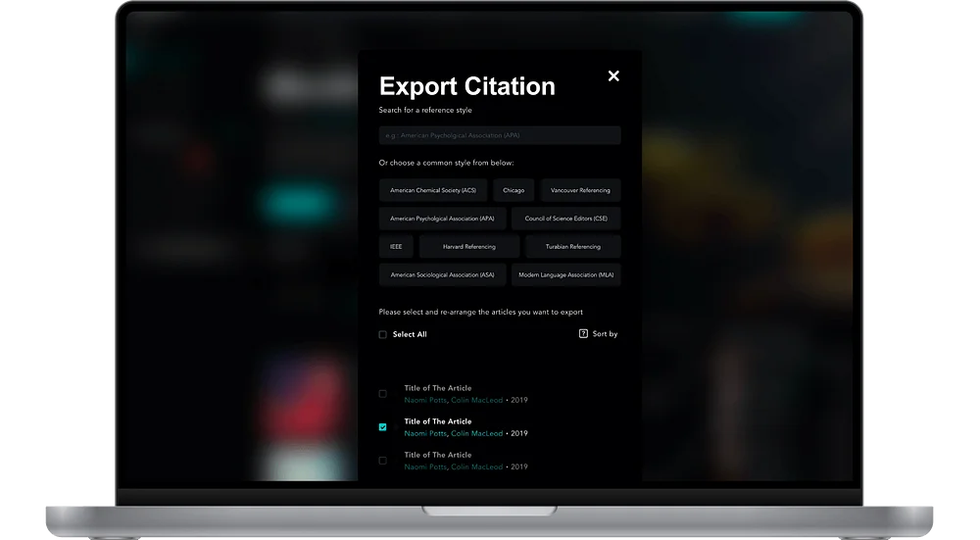The image size is (980, 540).
Task: Select Modern Language Association (MLA)
Action: click(566, 274)
